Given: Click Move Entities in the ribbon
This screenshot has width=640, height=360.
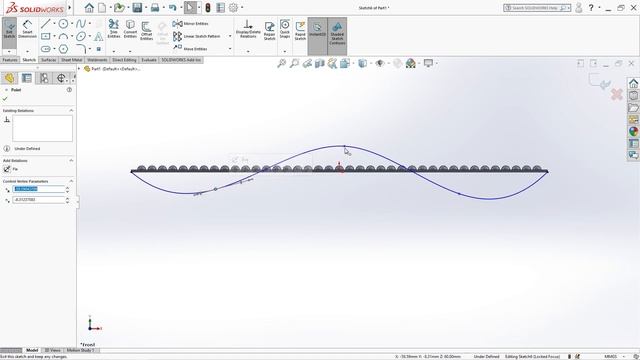Looking at the screenshot, I should (190, 49).
